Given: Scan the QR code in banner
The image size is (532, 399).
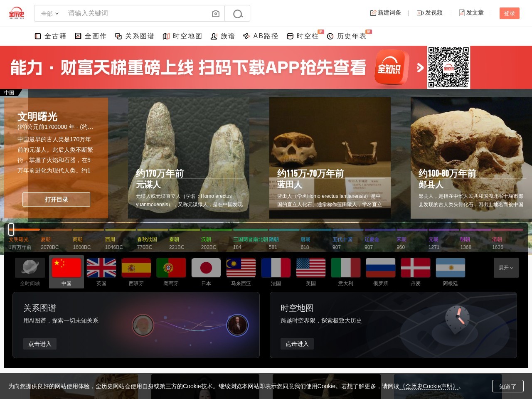Looking at the screenshot, I should pos(448,67).
